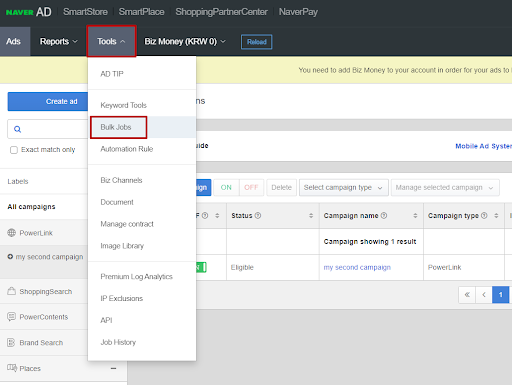The image size is (512, 385).
Task: Sort by Campaign name column arrows
Action: [415, 216]
